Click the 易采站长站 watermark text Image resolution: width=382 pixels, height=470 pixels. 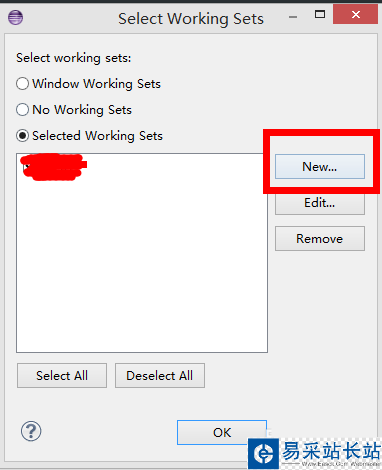coord(331,450)
